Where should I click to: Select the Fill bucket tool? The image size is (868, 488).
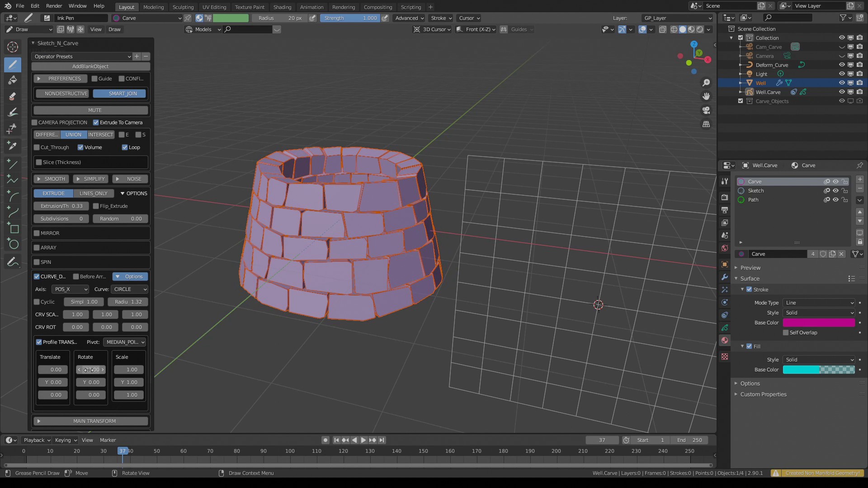(13, 80)
